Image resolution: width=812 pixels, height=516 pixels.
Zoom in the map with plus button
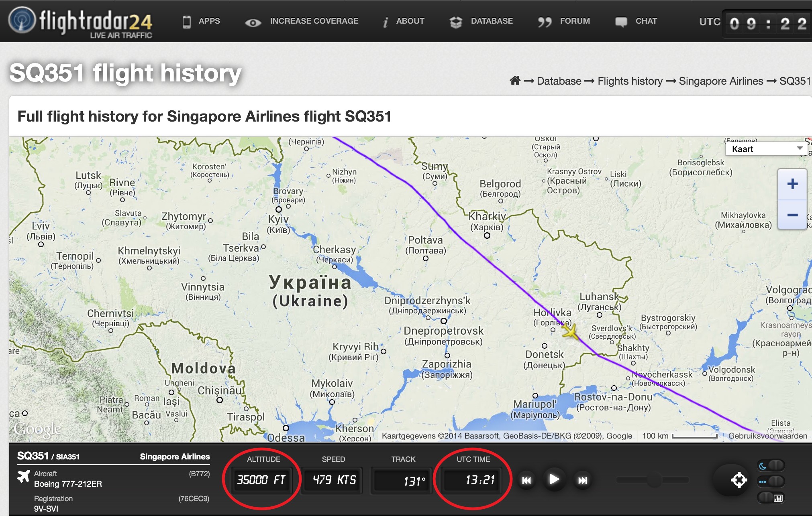point(792,184)
